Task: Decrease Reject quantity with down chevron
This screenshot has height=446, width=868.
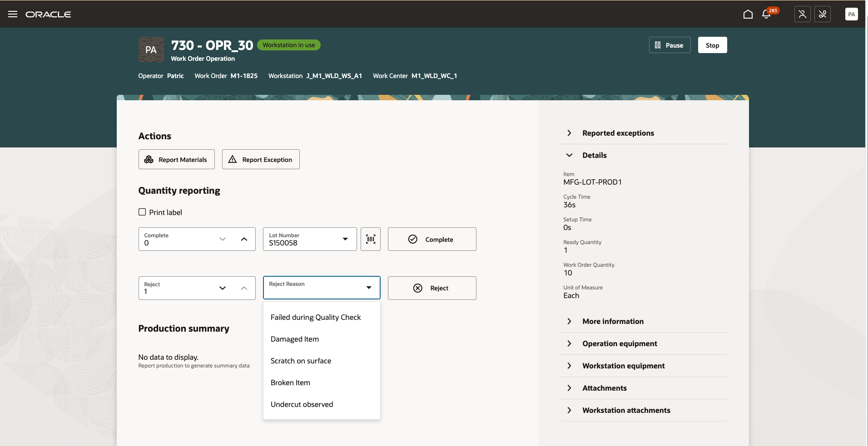Action: point(223,288)
